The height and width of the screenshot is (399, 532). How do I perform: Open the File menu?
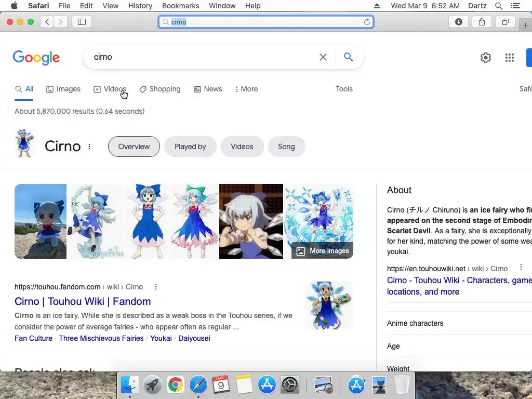click(x=64, y=6)
